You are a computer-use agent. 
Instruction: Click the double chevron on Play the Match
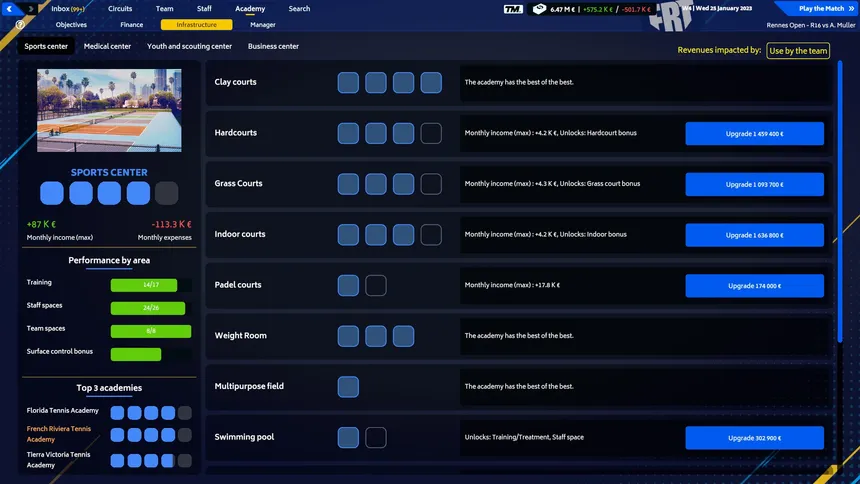point(851,8)
